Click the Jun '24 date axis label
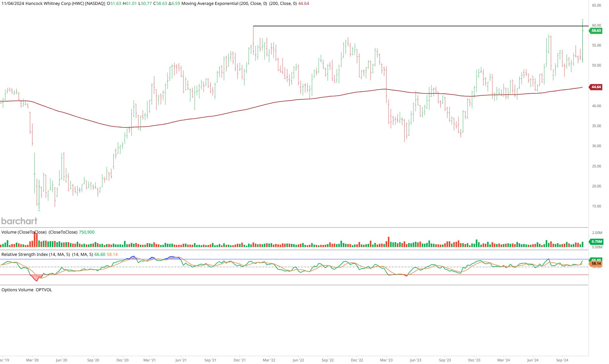The width and height of the screenshot is (609, 364). [533, 360]
